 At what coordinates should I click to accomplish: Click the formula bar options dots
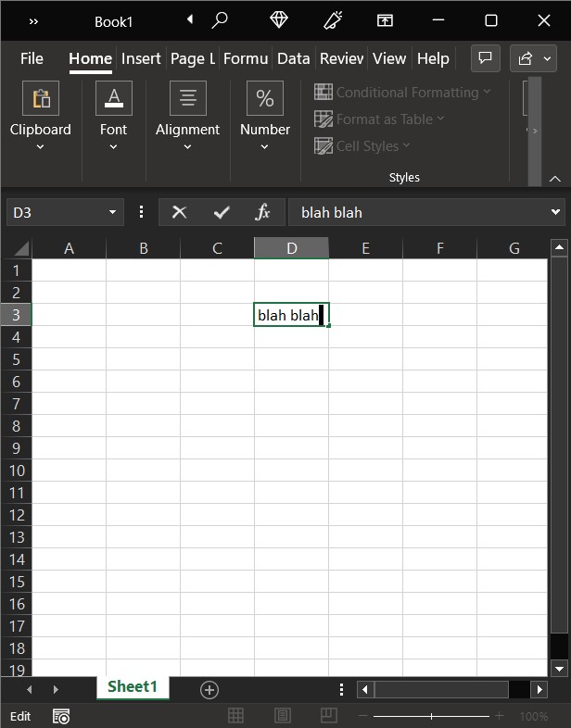coord(141,212)
